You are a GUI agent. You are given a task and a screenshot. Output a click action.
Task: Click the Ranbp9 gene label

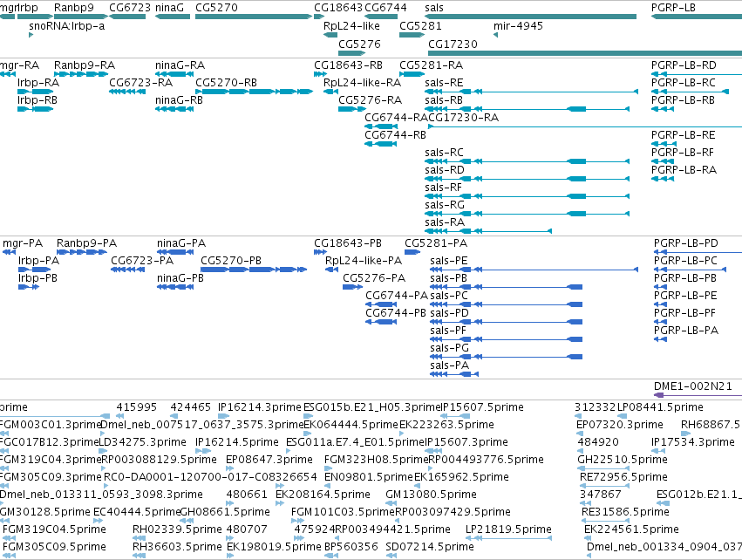(74, 8)
